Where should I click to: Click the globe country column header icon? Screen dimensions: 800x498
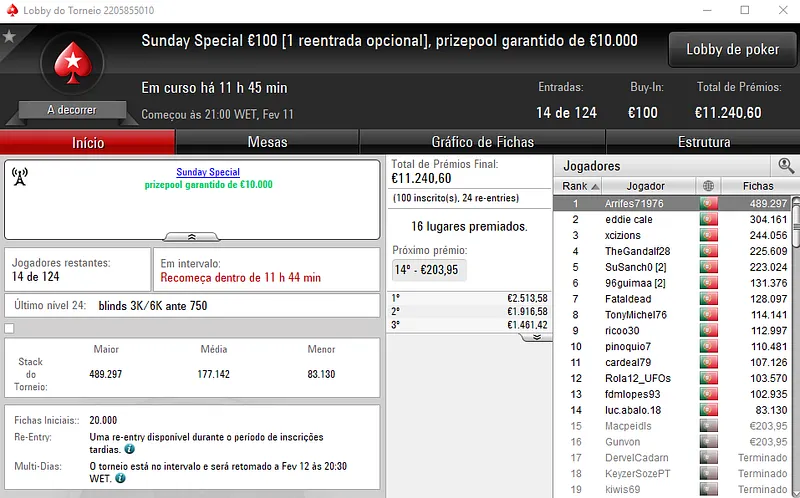pyautogui.click(x=709, y=186)
